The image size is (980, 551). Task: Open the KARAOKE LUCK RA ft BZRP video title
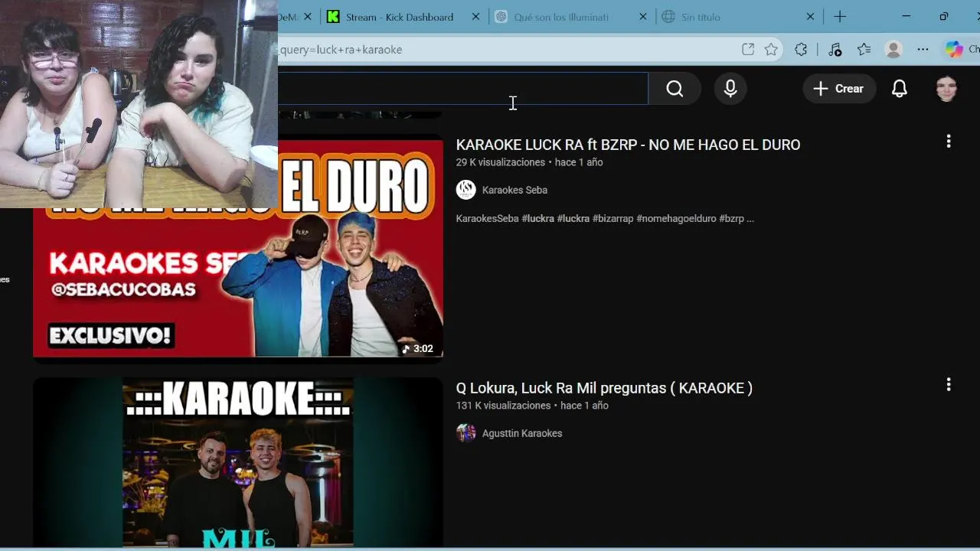(x=628, y=145)
